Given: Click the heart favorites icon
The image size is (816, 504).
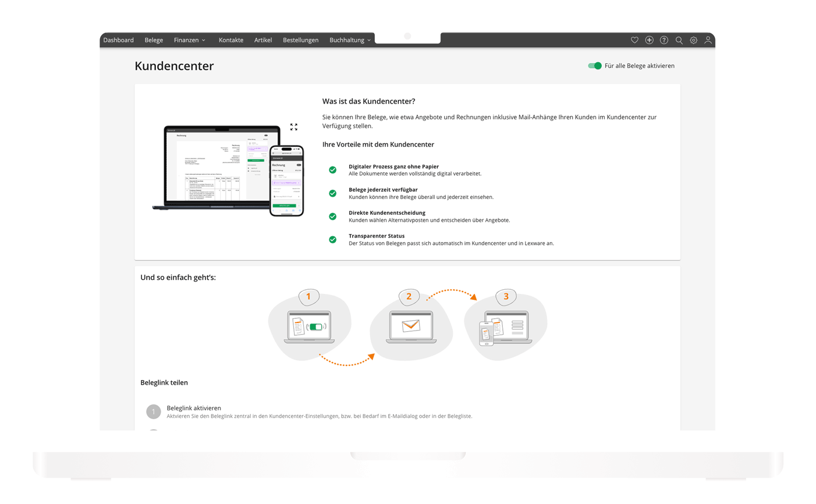Looking at the screenshot, I should (634, 40).
